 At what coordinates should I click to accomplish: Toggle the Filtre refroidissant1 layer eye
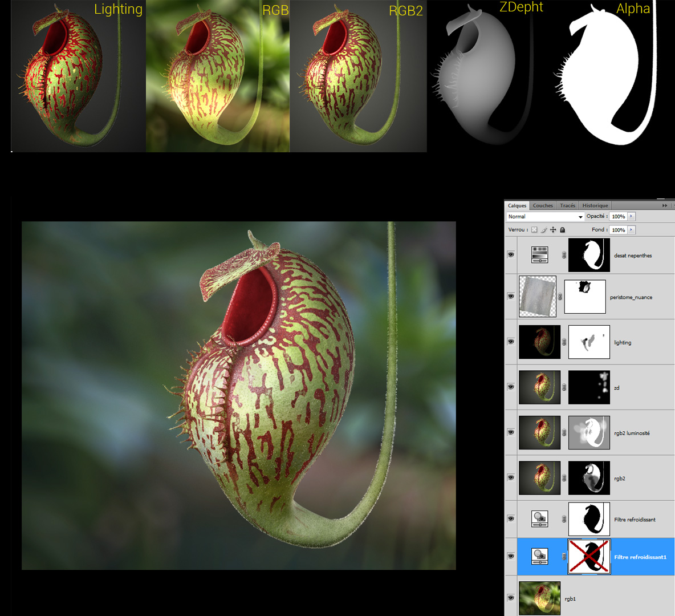coord(511,556)
